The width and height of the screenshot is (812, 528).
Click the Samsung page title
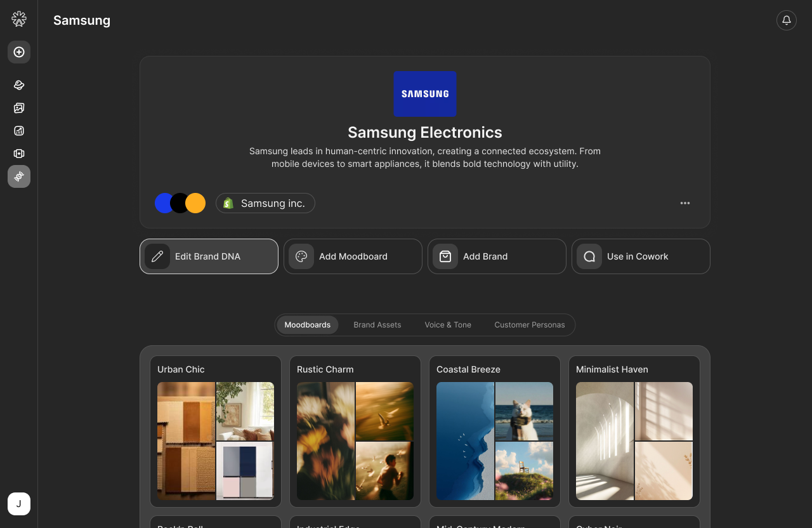pos(82,20)
